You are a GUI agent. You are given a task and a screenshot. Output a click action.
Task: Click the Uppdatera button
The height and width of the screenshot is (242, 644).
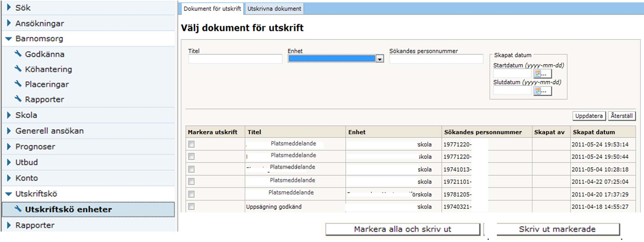point(589,116)
